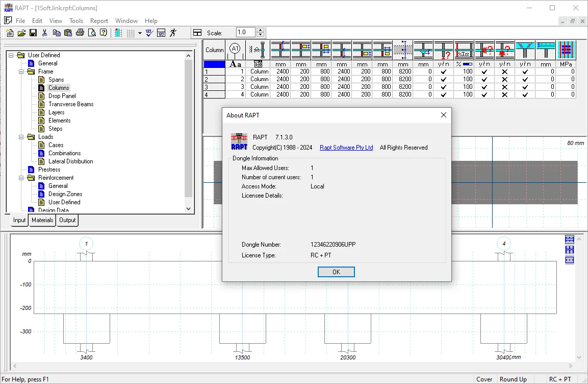This screenshot has width=588, height=384.
Task: Click the 123 calculator-style toolbar icon
Action: pos(161,33)
